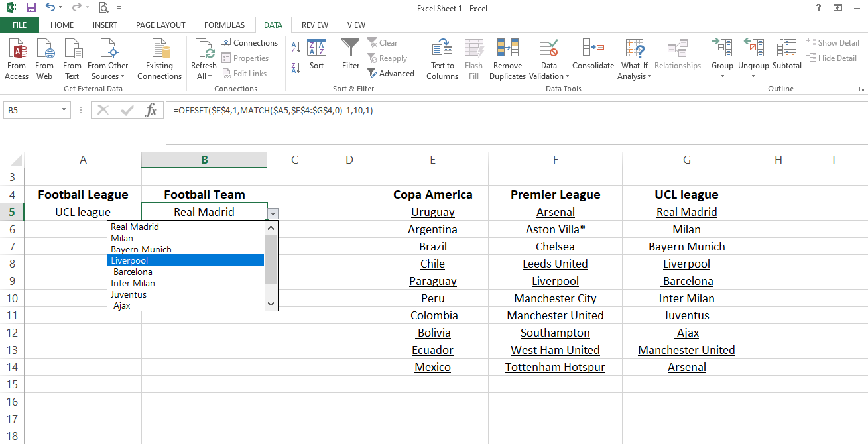Click the Remove Duplicates icon

point(507,49)
